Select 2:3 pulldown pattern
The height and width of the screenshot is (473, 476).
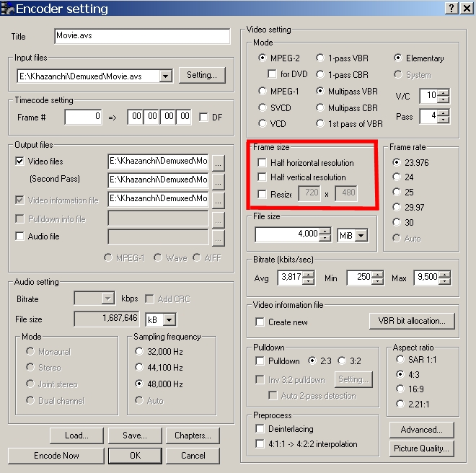tap(312, 361)
